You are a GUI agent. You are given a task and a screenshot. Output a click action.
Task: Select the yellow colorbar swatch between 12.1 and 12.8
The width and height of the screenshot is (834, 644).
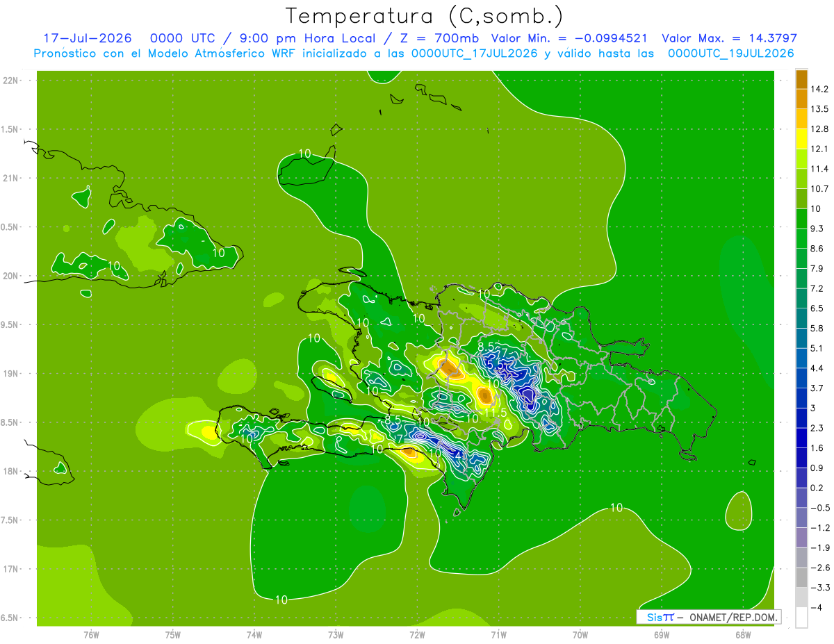pyautogui.click(x=801, y=139)
